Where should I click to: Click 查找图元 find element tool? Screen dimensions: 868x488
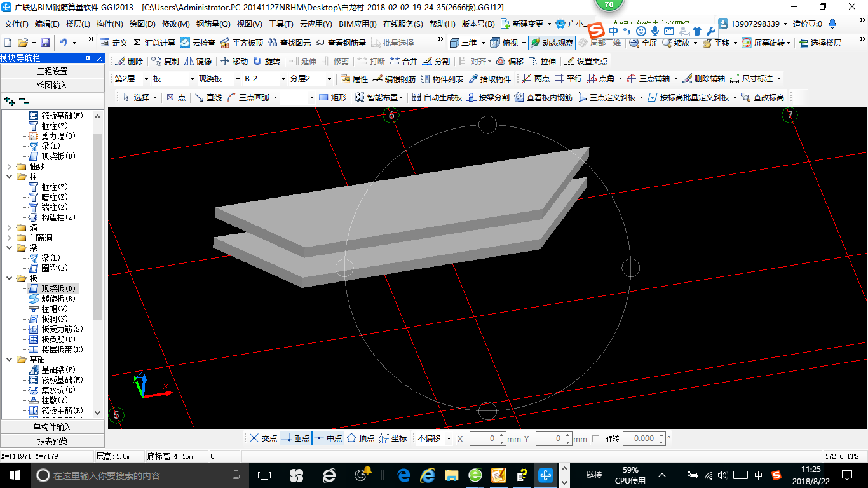(x=289, y=43)
